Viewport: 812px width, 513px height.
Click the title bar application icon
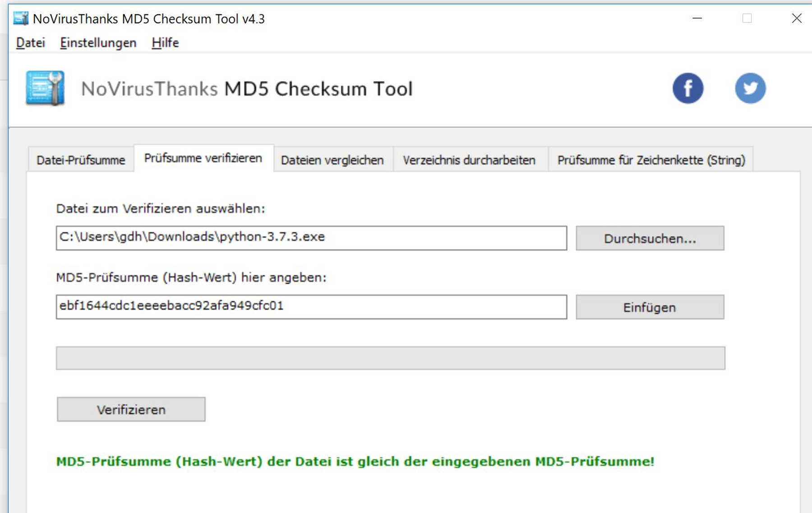(21, 18)
